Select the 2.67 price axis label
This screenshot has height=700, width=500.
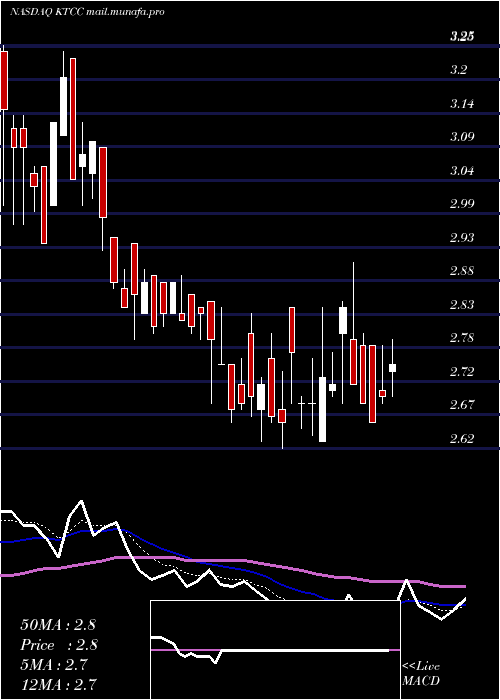click(462, 405)
